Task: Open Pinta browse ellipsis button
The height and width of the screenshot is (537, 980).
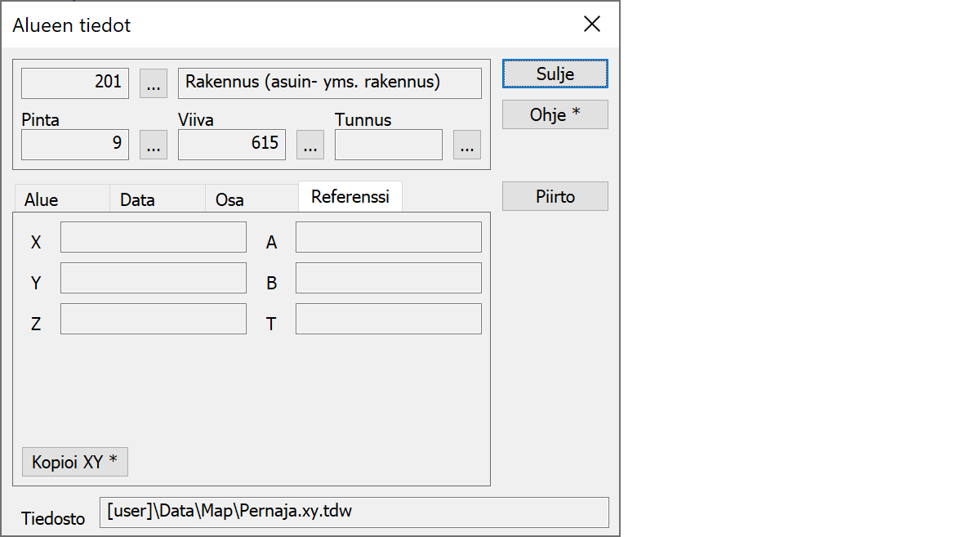Action: (154, 145)
